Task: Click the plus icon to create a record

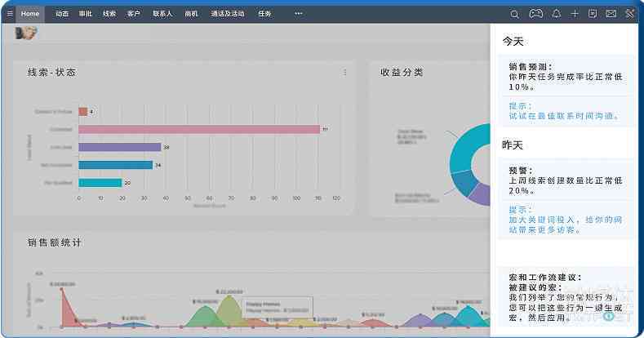Action: pyautogui.click(x=574, y=14)
